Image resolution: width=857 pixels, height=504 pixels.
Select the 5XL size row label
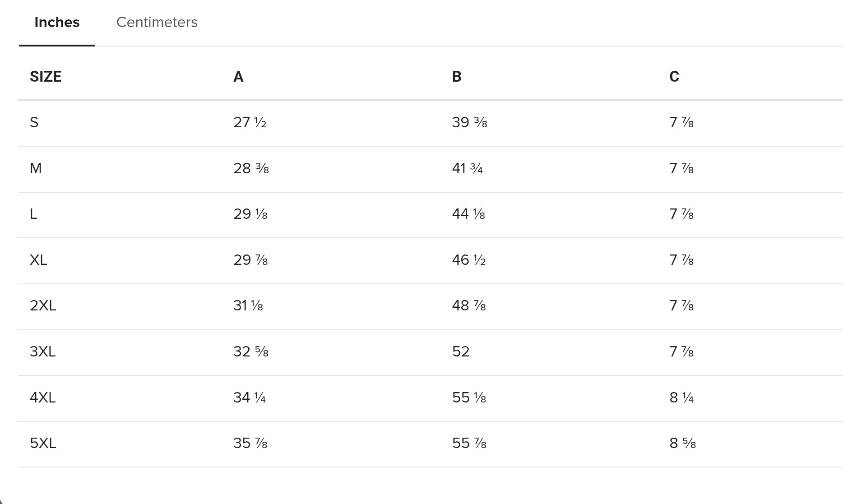pyautogui.click(x=43, y=443)
